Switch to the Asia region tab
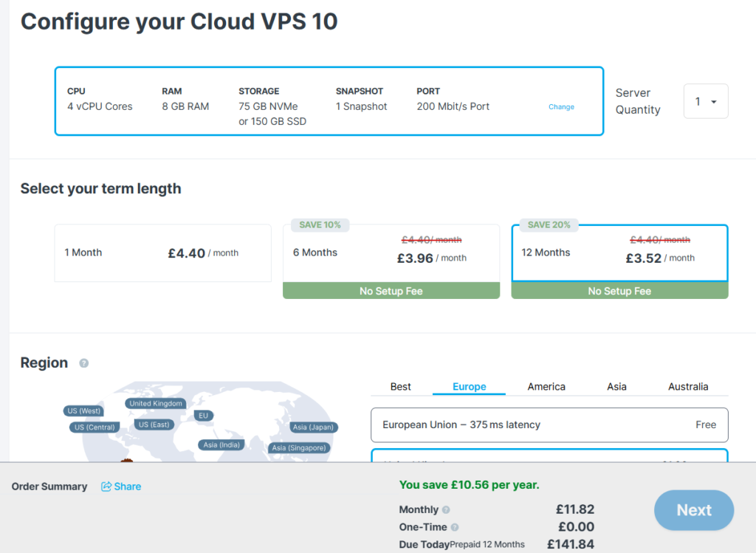The image size is (756, 553). click(x=616, y=387)
